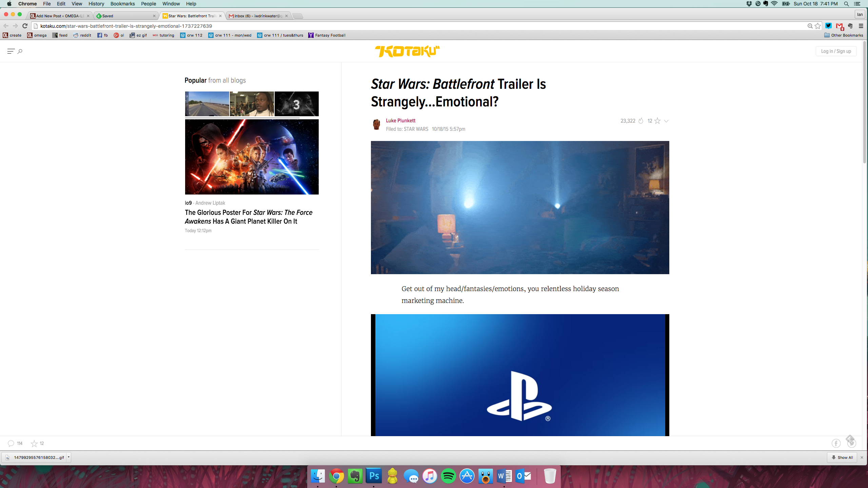The image size is (868, 488).
Task: Share article on Facebook
Action: (836, 443)
